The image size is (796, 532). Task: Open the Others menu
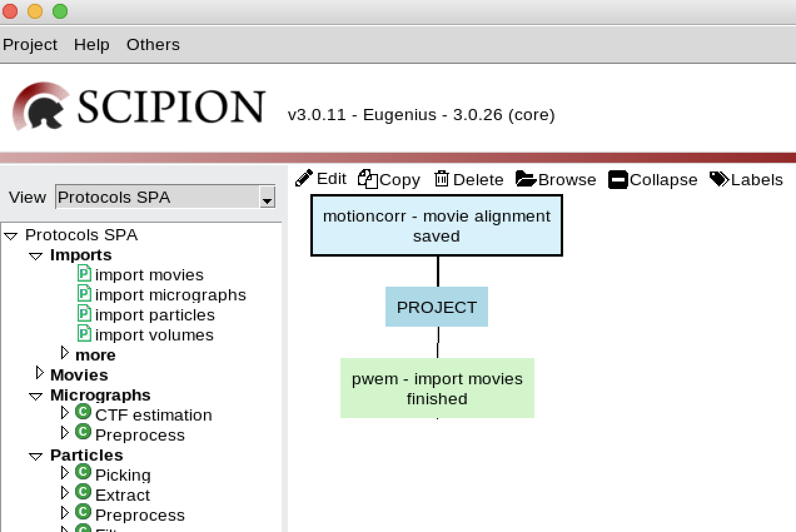(153, 44)
